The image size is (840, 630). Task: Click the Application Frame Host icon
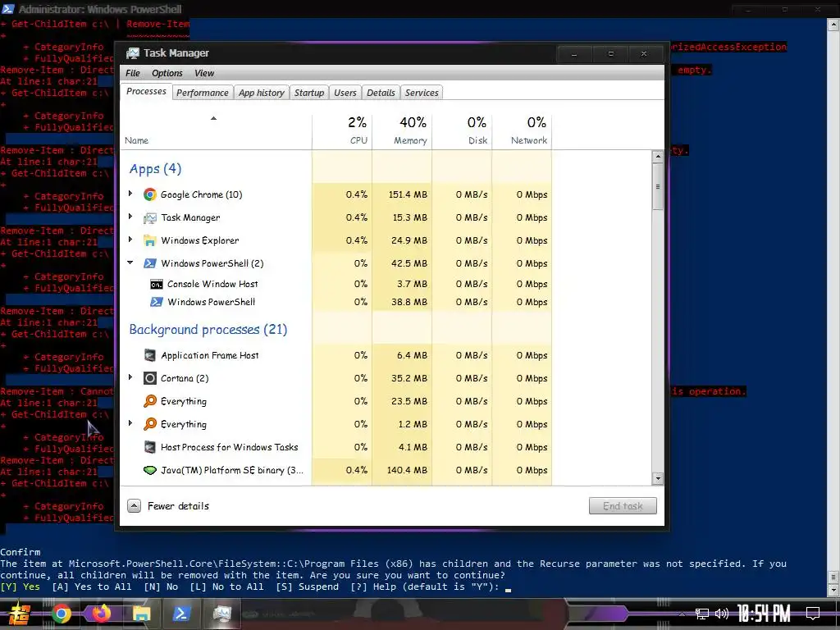(x=150, y=355)
